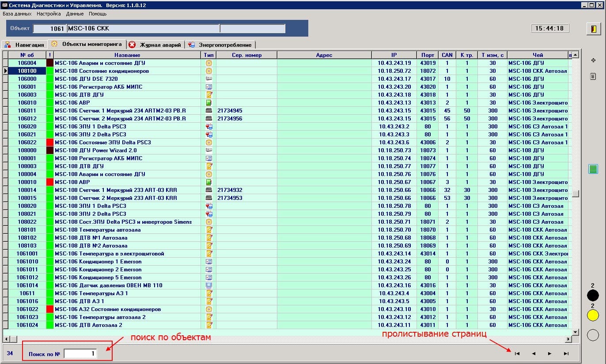Switch to the Журнал аварий tab
The image size is (606, 364).
(x=155, y=45)
